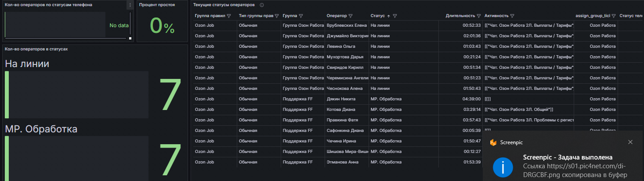Click the 0% idle percentage value

pos(162,25)
